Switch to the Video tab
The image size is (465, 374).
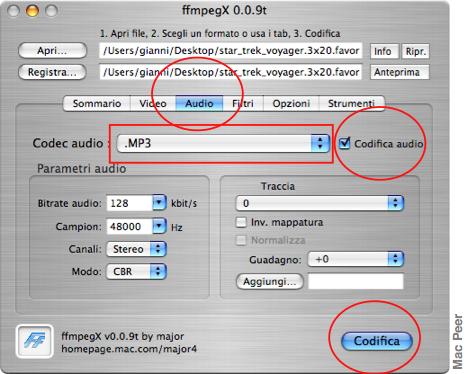tap(153, 103)
